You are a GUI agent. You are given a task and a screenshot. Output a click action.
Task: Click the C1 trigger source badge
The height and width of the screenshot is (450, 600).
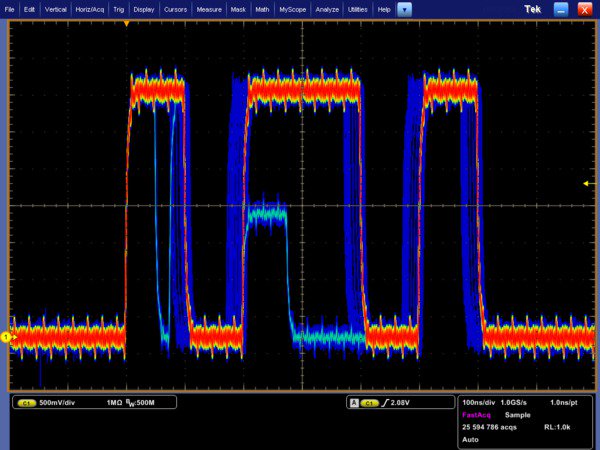point(369,403)
